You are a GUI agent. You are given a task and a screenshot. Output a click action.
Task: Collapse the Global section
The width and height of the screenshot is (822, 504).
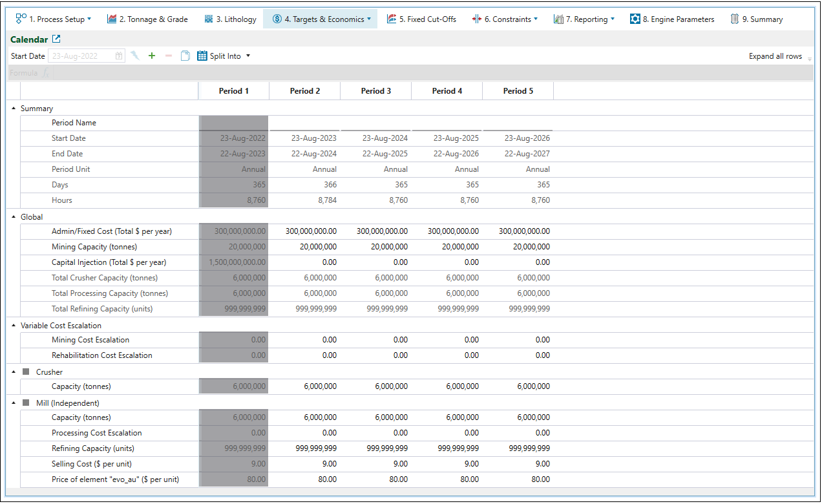pyautogui.click(x=14, y=217)
